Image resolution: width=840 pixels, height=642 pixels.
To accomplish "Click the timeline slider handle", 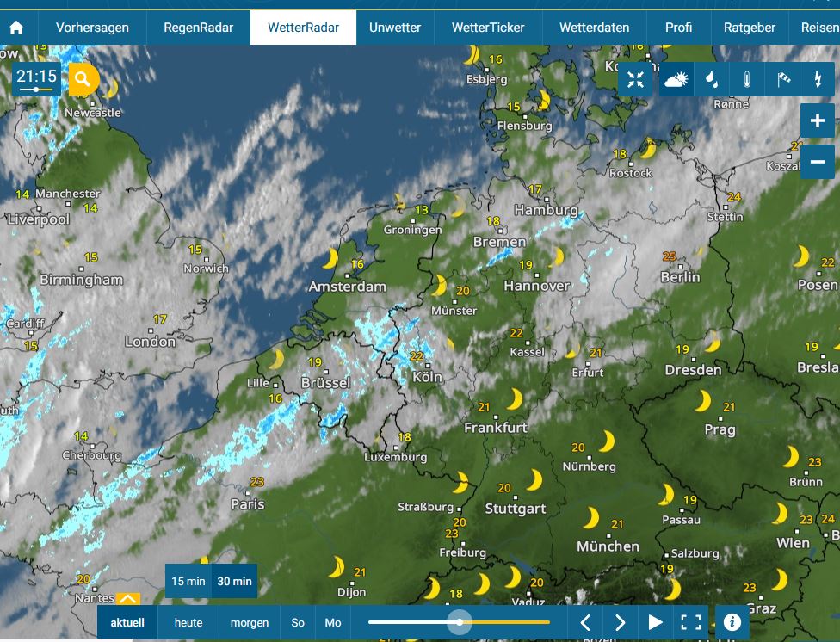I will coord(460,622).
